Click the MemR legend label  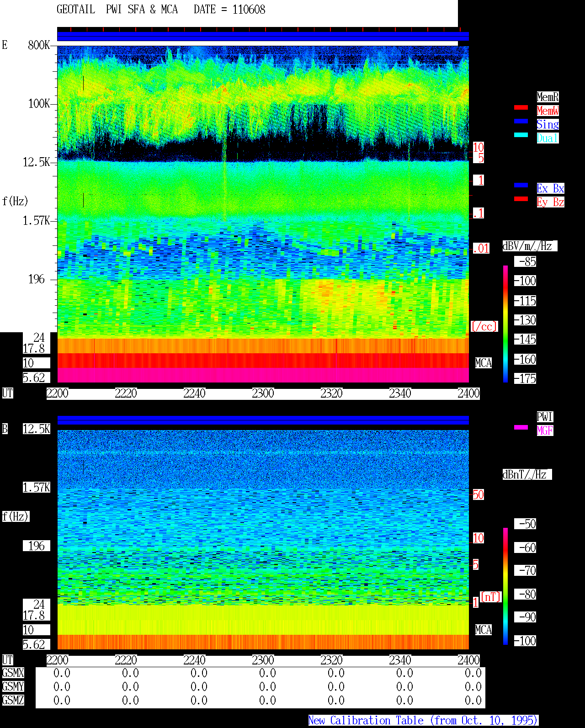coord(548,97)
